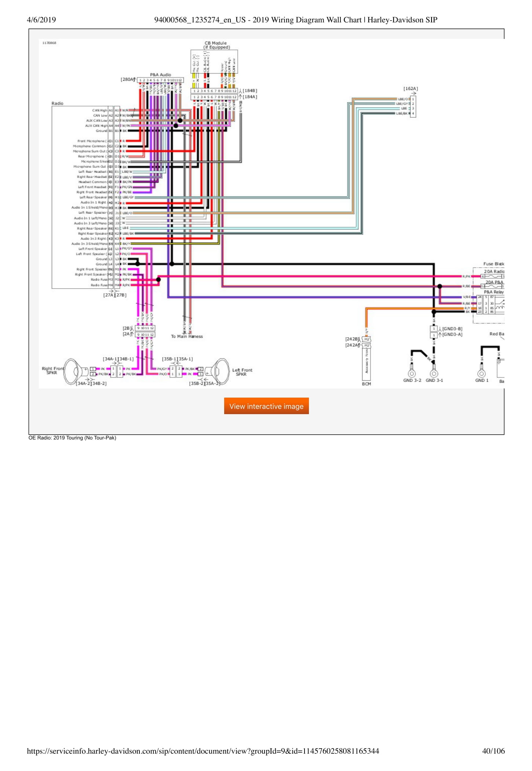Click the 20A Radio fuse symbol
The height and width of the screenshot is (771, 532).
click(493, 276)
